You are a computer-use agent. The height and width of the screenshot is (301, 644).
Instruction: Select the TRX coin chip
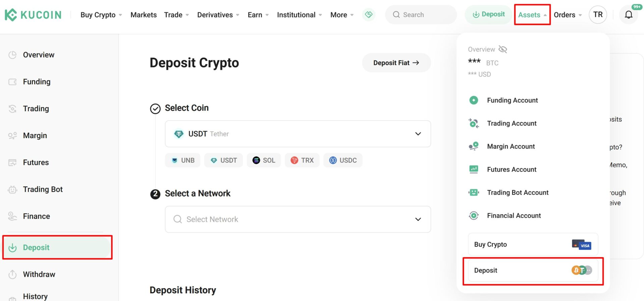[x=302, y=160]
